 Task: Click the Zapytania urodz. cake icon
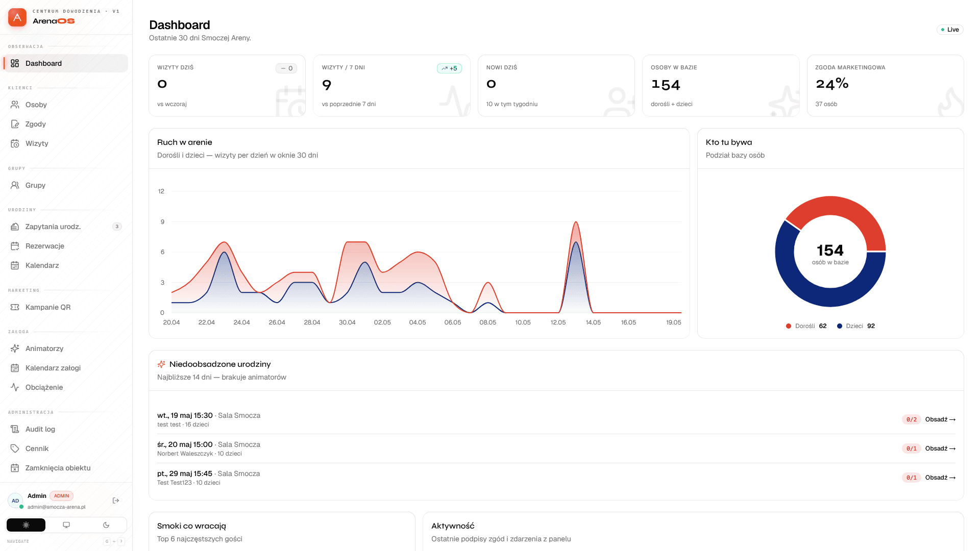point(15,227)
